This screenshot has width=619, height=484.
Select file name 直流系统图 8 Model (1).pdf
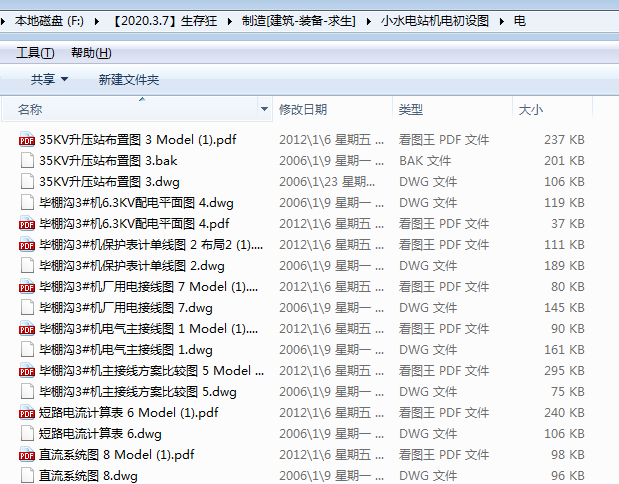coord(116,455)
